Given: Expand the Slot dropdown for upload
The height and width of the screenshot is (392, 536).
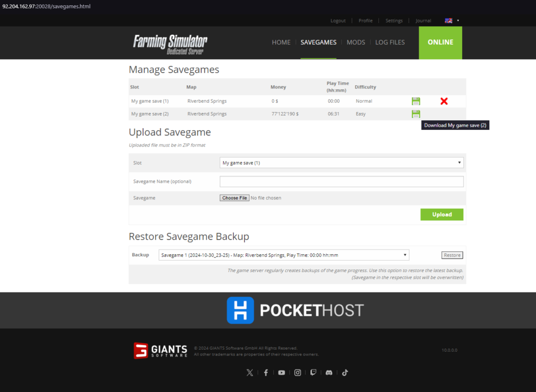Looking at the screenshot, I should click(x=341, y=163).
